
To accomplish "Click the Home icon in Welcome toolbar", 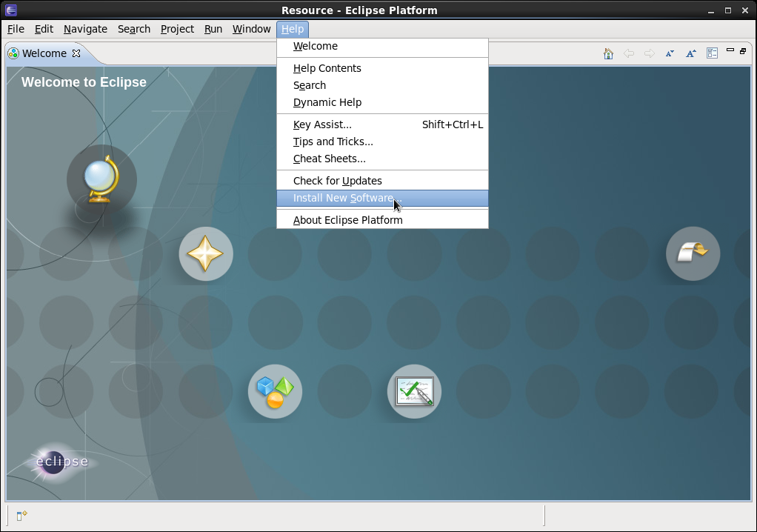I will click(608, 53).
